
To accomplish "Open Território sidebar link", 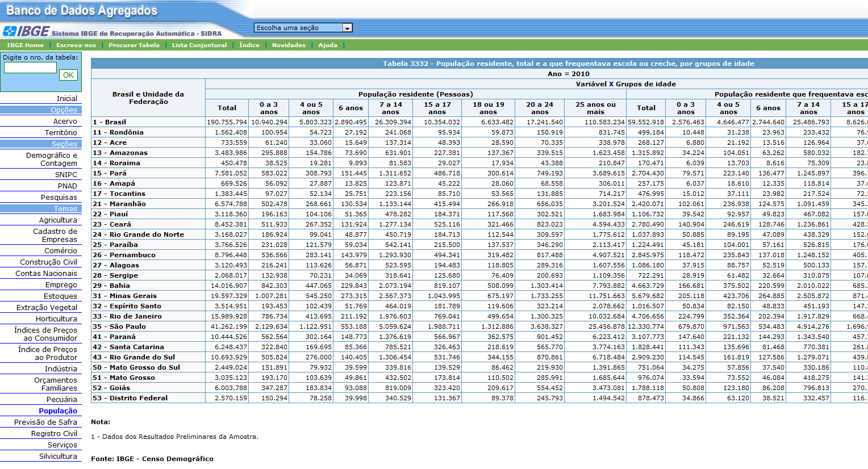I will [61, 132].
